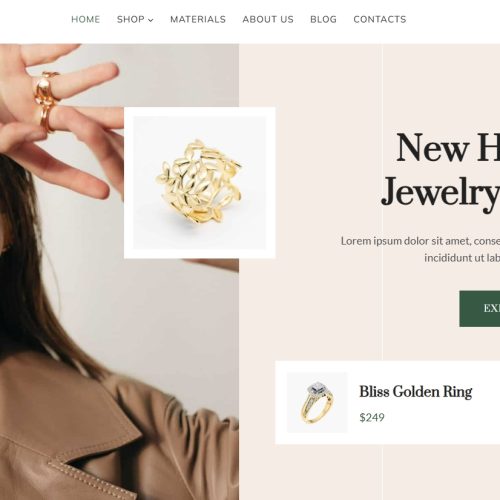500x500 pixels.
Task: Click the white frame around leaf ring
Action: (x=200, y=112)
